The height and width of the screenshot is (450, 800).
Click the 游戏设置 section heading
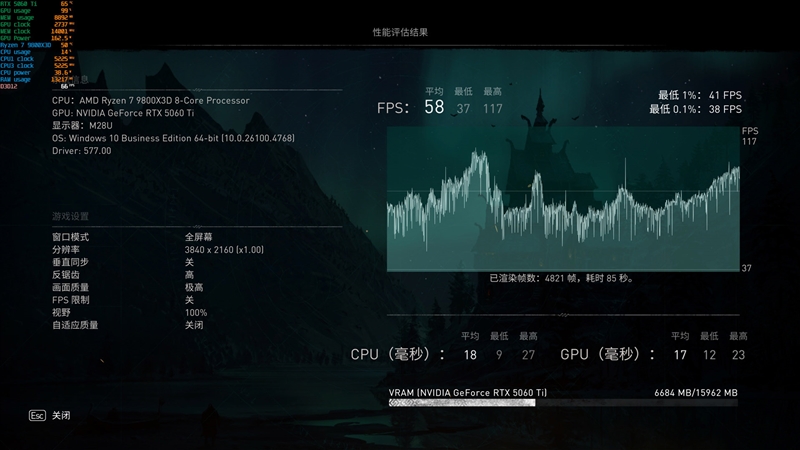70,216
